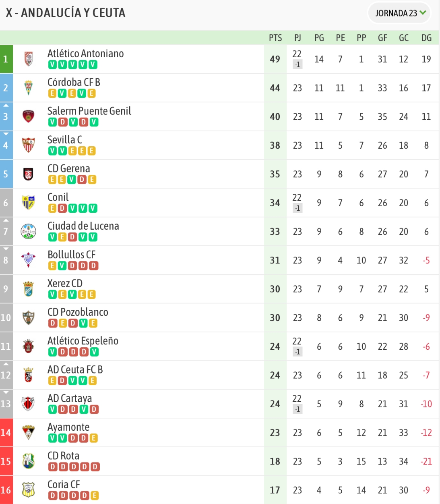The width and height of the screenshot is (440, 504).
Task: Click AD Ceuta FC B crest
Action: click(29, 375)
